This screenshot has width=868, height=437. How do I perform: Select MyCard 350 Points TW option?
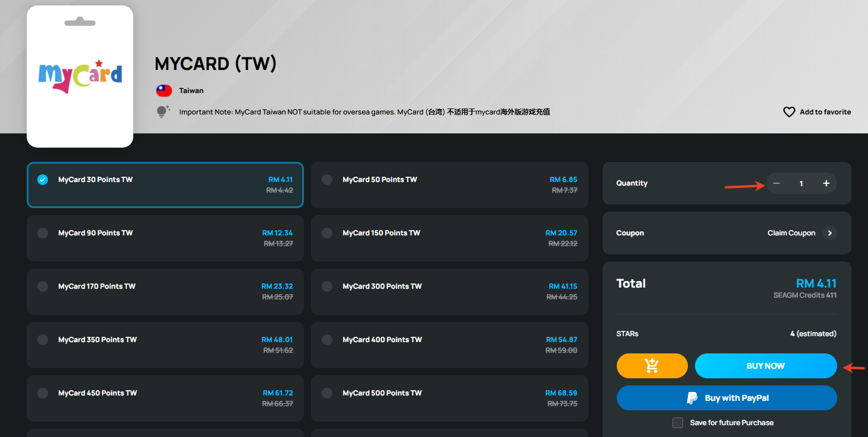pyautogui.click(x=165, y=345)
